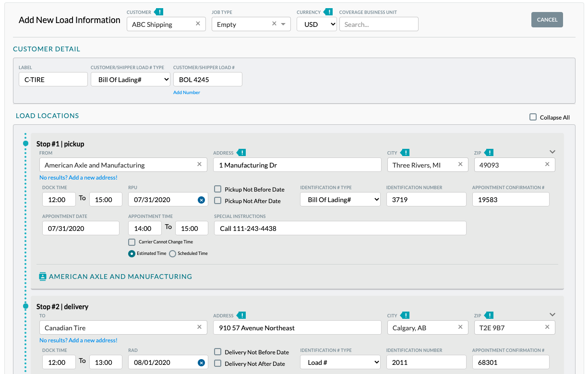The height and width of the screenshot is (374, 588).
Task: Enable Pickup Not Before Date
Action: 217,189
